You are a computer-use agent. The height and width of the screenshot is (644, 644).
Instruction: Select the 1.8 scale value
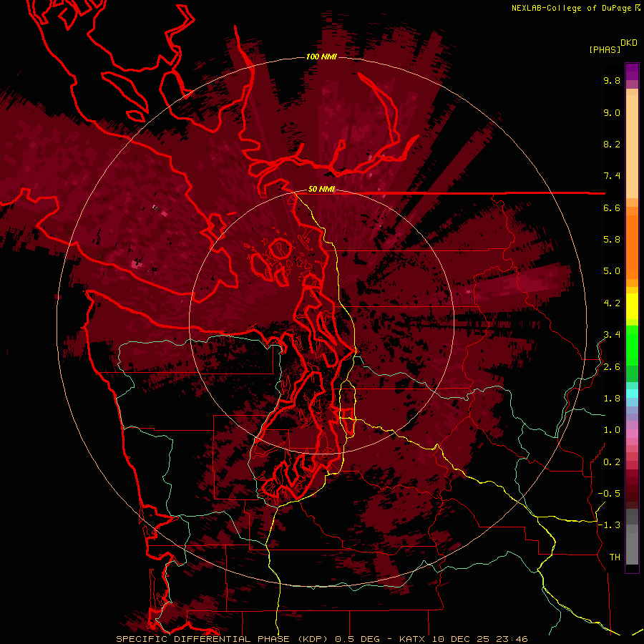point(612,399)
